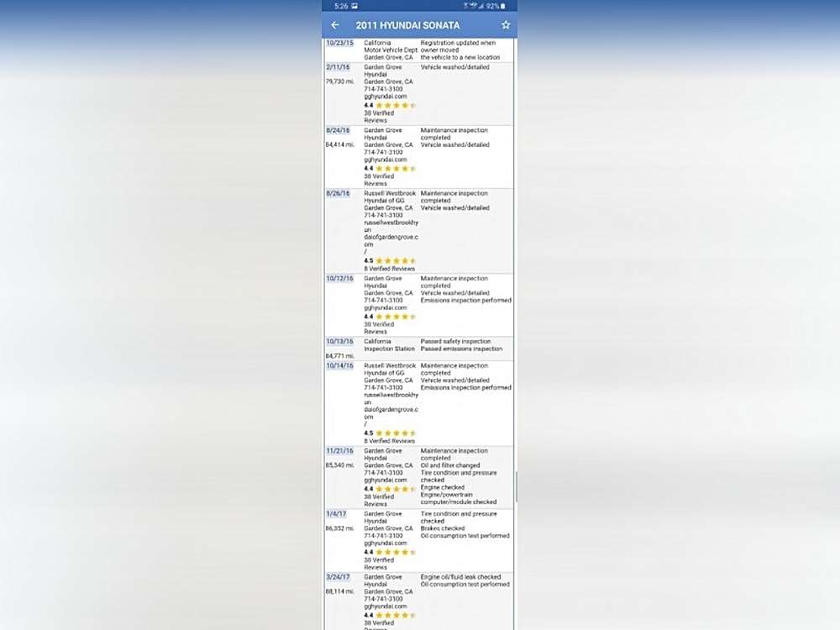
Task: Click 'Passed safety inspection' text
Action: tap(455, 341)
